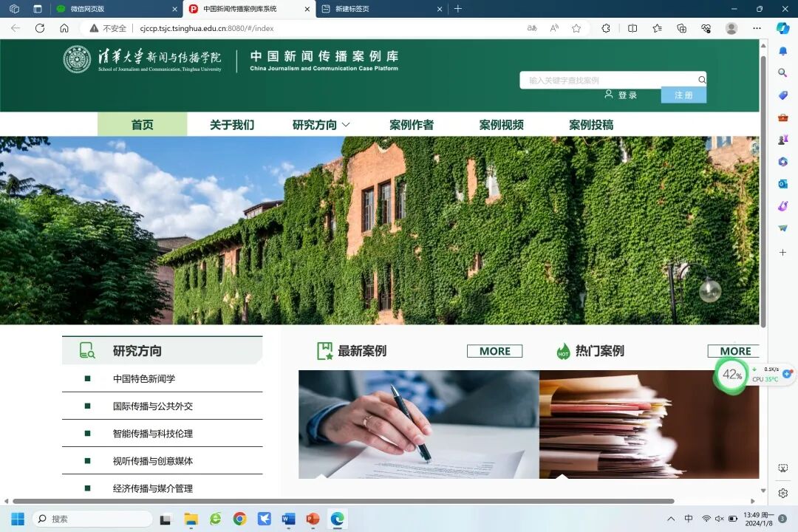Open volume control in system tray
Screen dimensions: 798x532
tap(719, 519)
